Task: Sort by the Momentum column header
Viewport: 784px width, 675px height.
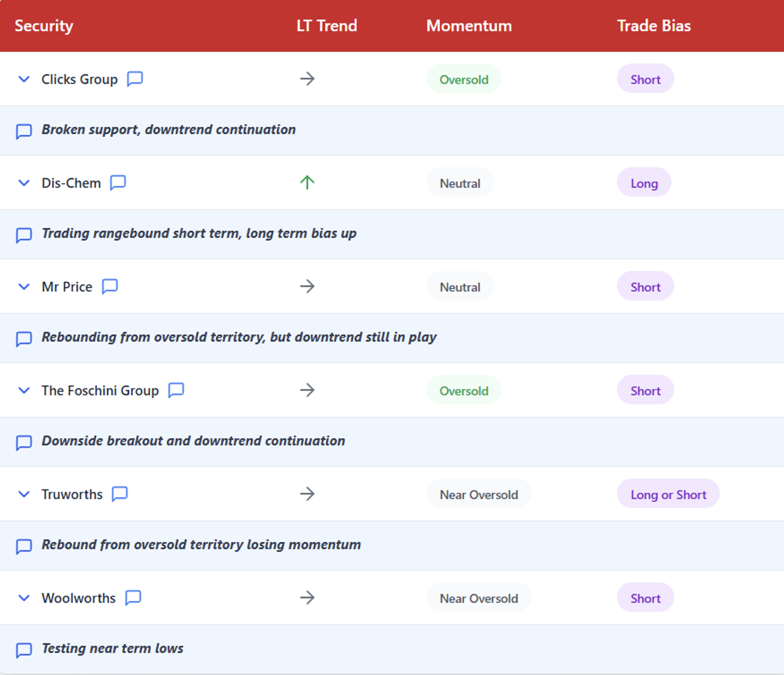Action: [469, 26]
